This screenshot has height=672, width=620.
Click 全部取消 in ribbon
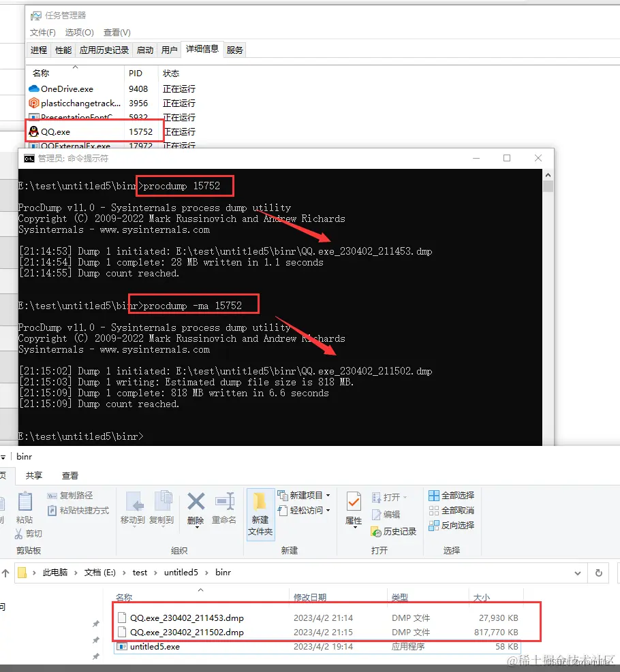pos(452,511)
